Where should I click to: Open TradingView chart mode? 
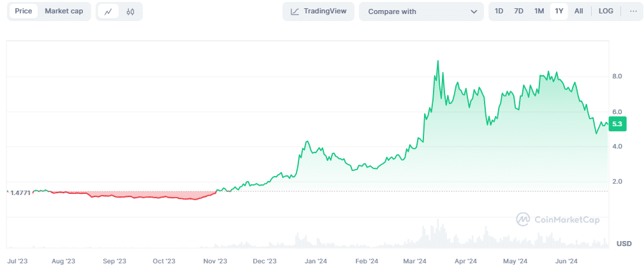pos(318,11)
